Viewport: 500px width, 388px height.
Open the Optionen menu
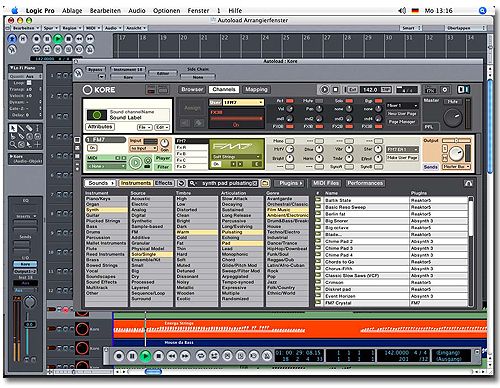(x=167, y=11)
